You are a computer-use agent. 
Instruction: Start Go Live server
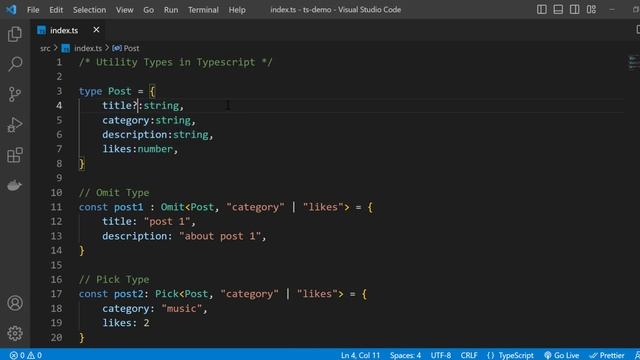coord(562,355)
